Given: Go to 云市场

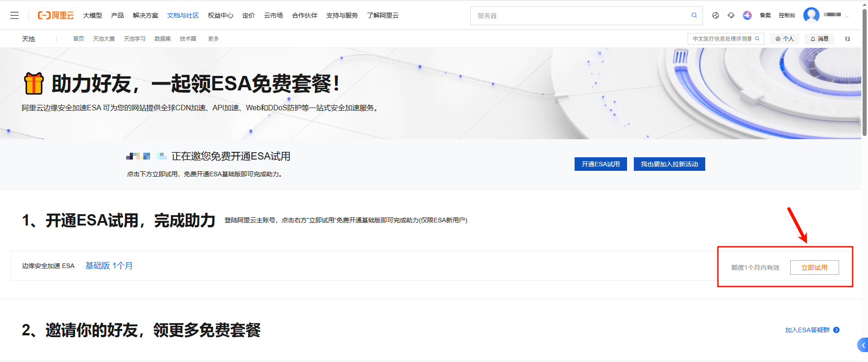Looking at the screenshot, I should [274, 15].
